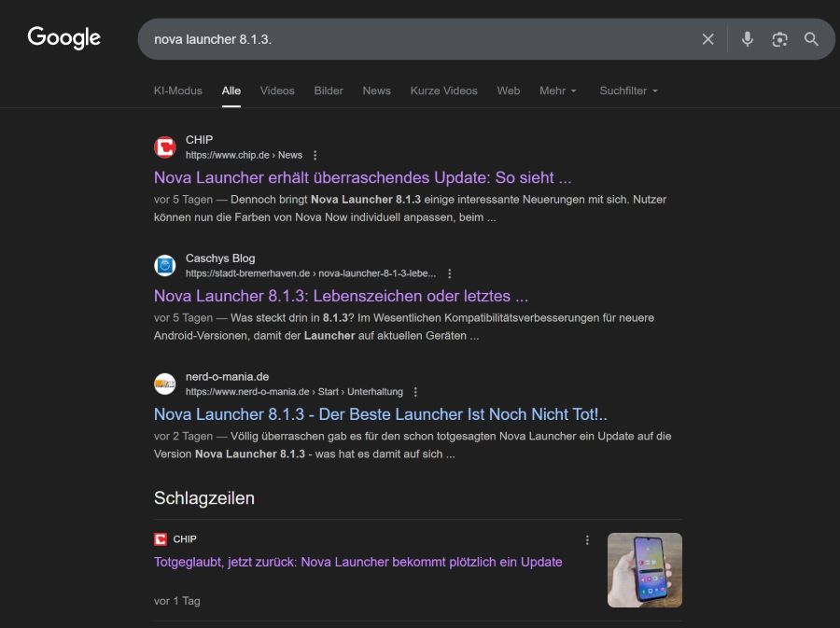Click the magnifying glass search button

click(811, 39)
